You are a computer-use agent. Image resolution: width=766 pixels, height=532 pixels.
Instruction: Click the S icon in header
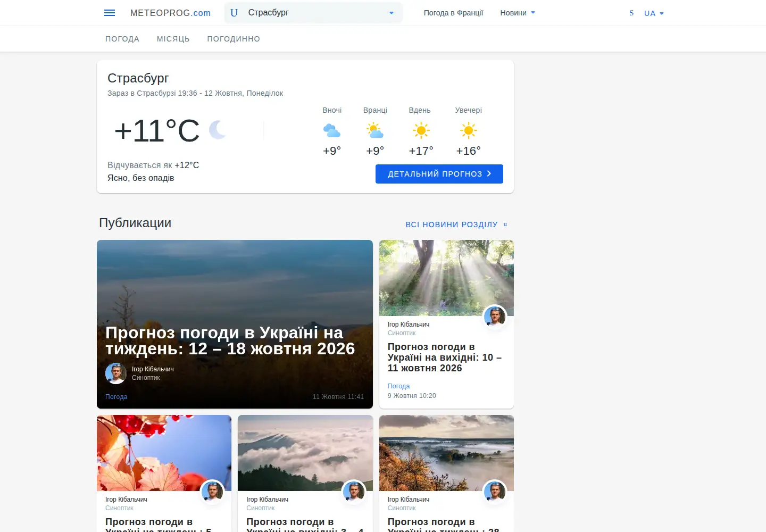(x=631, y=13)
